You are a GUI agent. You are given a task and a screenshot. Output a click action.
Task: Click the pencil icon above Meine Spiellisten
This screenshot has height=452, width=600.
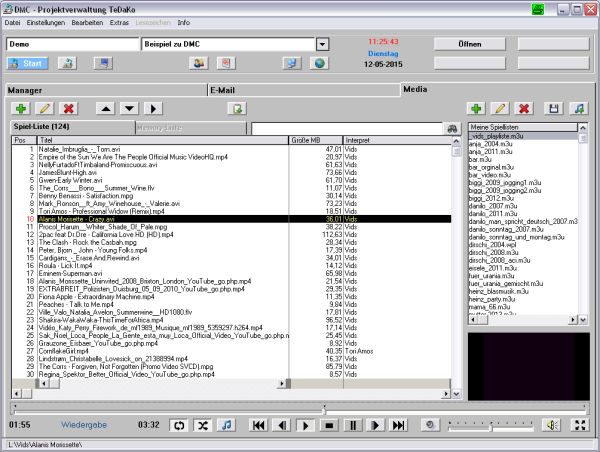502,108
